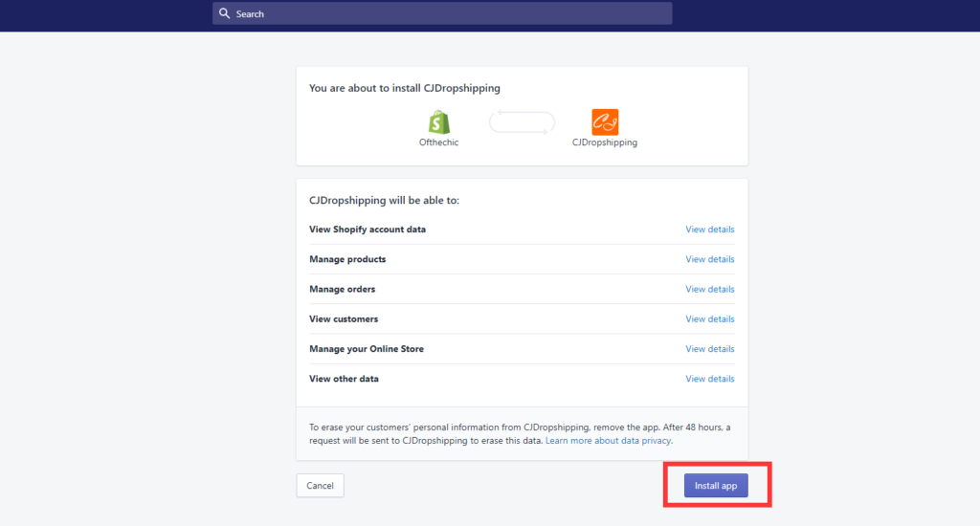View details for Manage orders
980x526 pixels.
[709, 289]
